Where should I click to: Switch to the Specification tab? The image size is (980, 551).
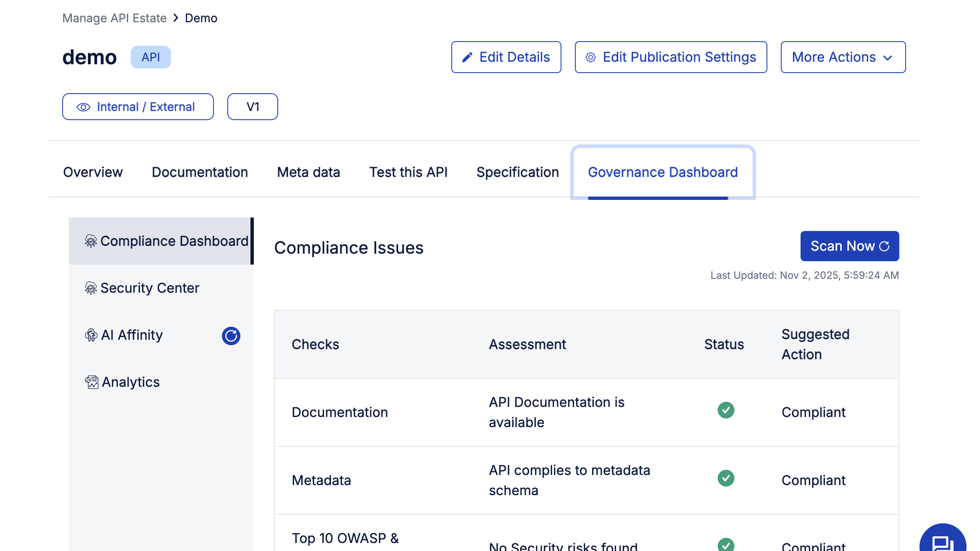coord(517,172)
